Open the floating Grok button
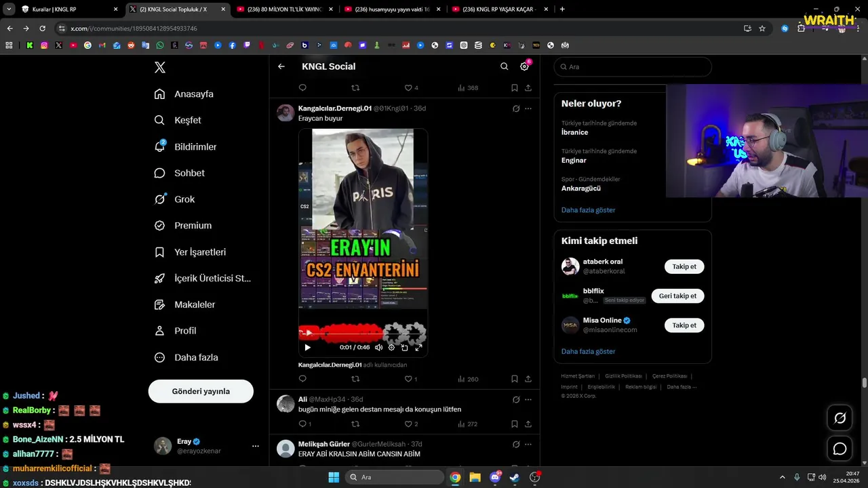The height and width of the screenshot is (488, 868). point(840,418)
